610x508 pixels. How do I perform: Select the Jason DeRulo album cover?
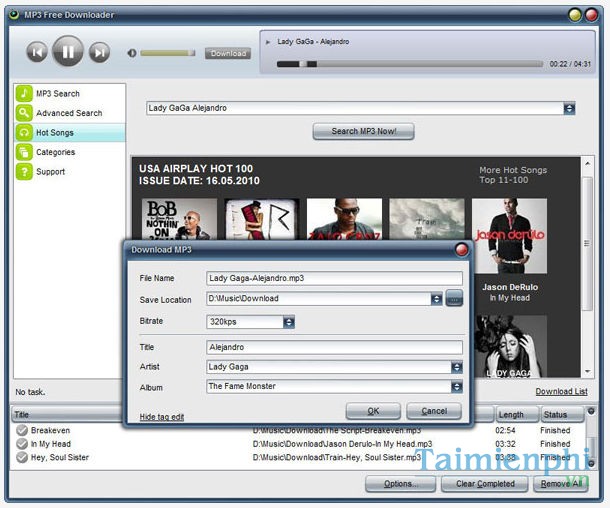click(509, 236)
